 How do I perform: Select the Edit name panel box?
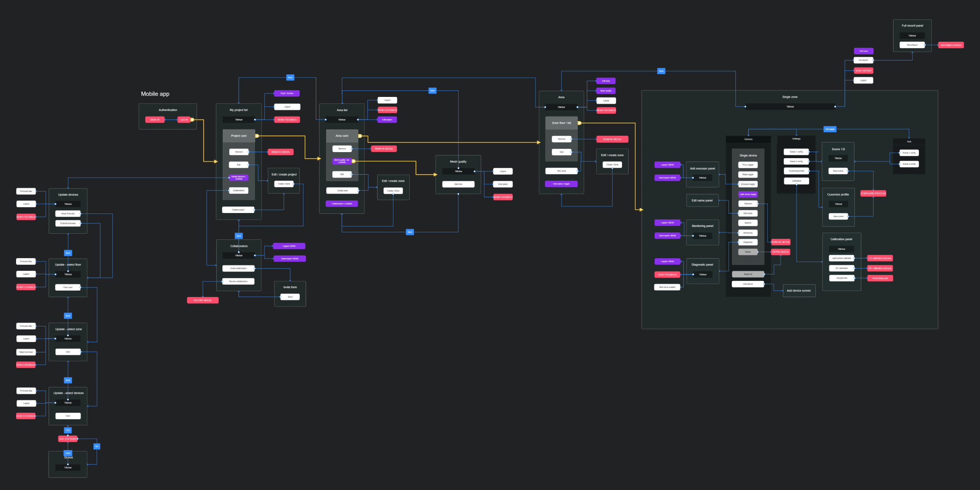[x=702, y=200]
